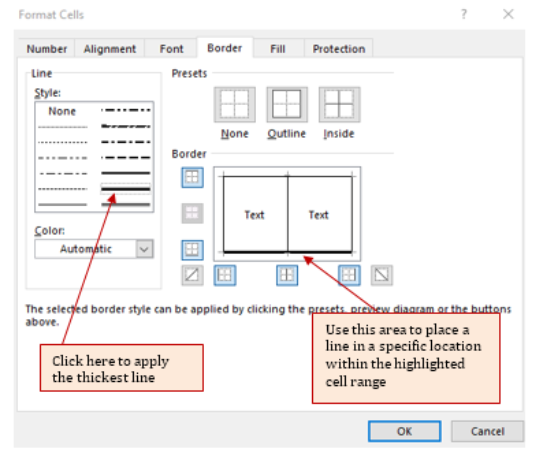Select the thickest solid line style
The image size is (541, 454).
click(x=126, y=189)
